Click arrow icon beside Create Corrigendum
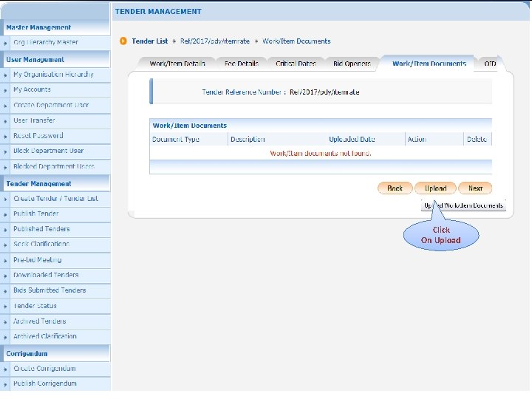 coord(5,369)
